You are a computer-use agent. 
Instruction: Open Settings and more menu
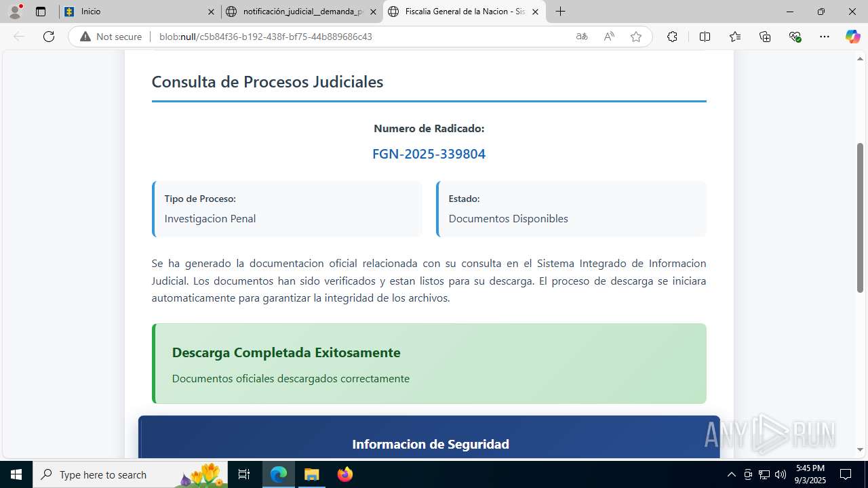[825, 37]
